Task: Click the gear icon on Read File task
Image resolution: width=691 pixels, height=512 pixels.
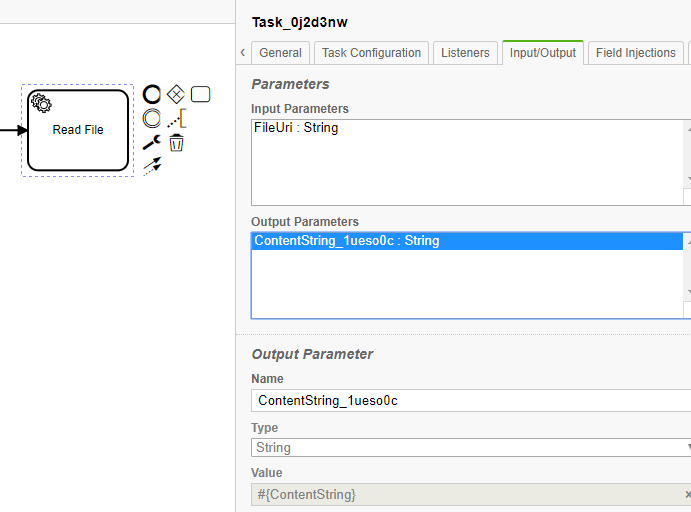Action: [x=42, y=102]
